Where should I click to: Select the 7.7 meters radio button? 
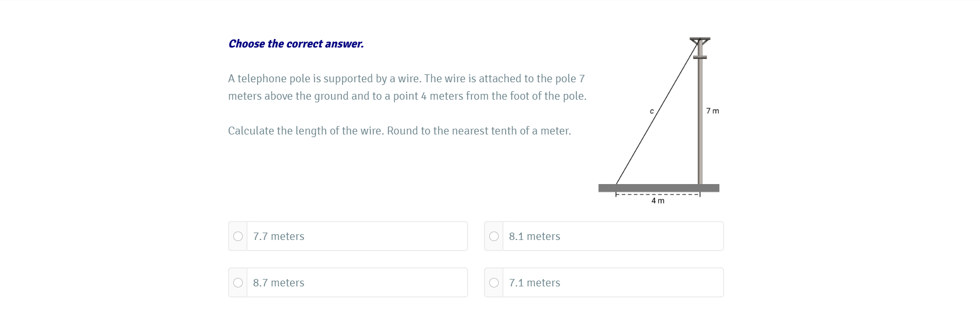[238, 236]
